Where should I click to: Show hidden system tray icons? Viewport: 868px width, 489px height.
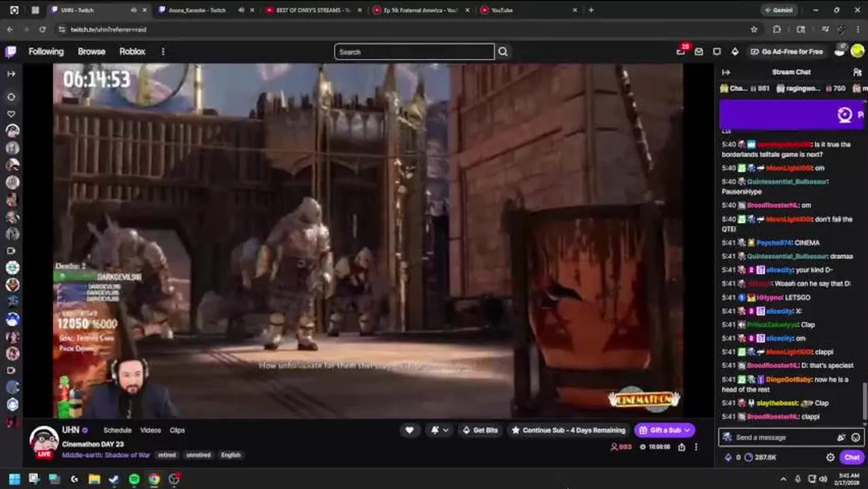(783, 479)
